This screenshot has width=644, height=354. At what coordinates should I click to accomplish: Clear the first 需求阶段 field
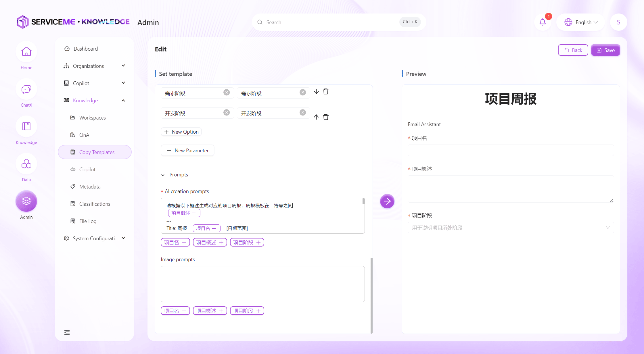(227, 92)
